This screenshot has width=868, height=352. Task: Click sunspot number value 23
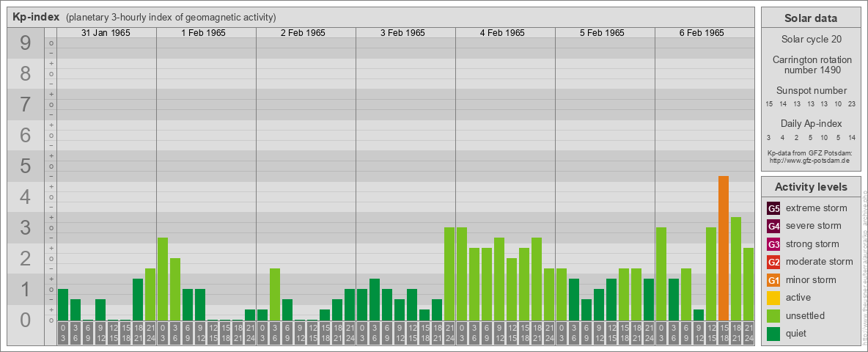pos(852,104)
